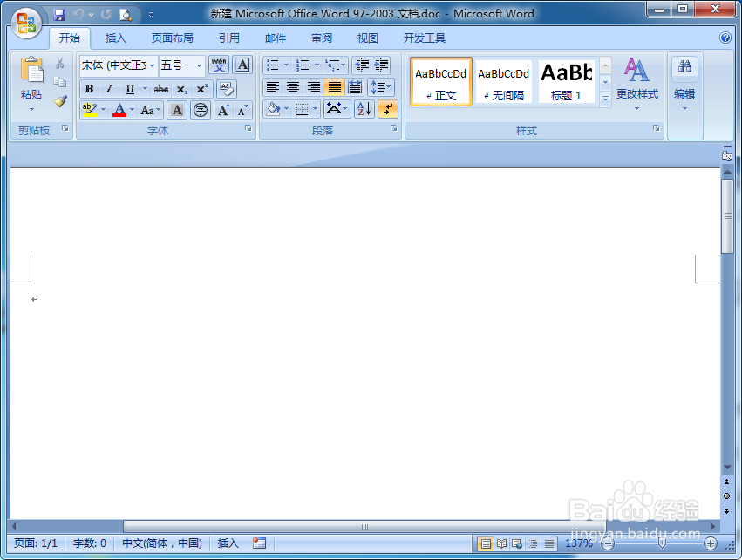Switch to the 审阅 tab
Screen dimensions: 742x560
[322, 38]
